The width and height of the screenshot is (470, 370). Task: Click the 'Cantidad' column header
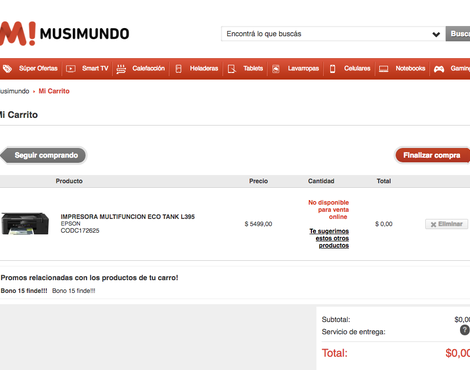coord(321,181)
